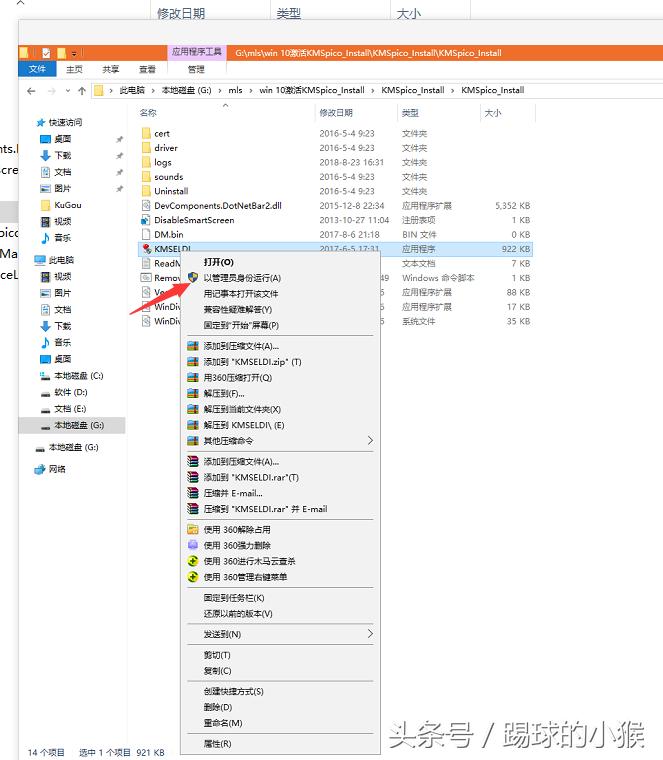The height and width of the screenshot is (760, 663).
Task: Click icon next to 解压到 KMSELDI\ (E)
Action: point(193,425)
